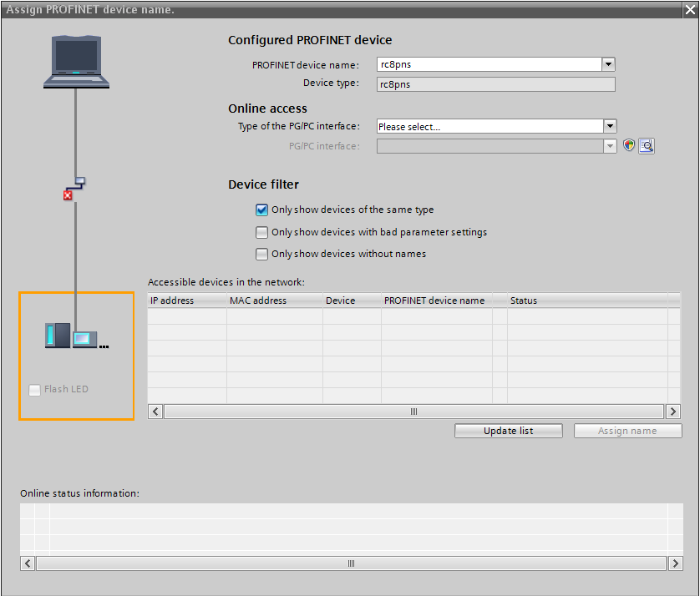700x596 pixels.
Task: Open the PROFINET device name dropdown
Action: pyautogui.click(x=608, y=64)
